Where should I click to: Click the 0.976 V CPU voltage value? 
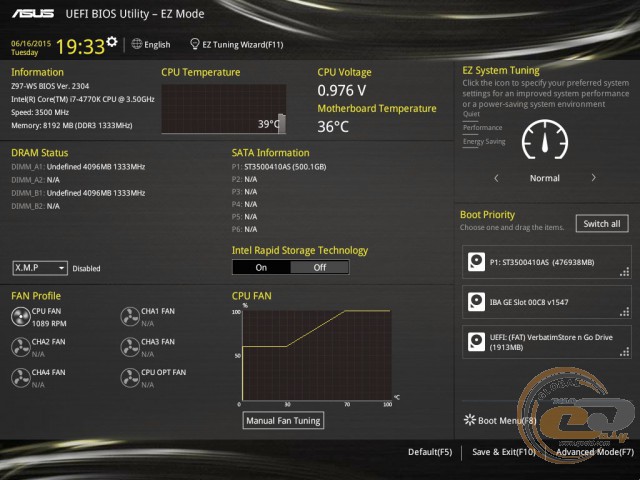point(342,91)
